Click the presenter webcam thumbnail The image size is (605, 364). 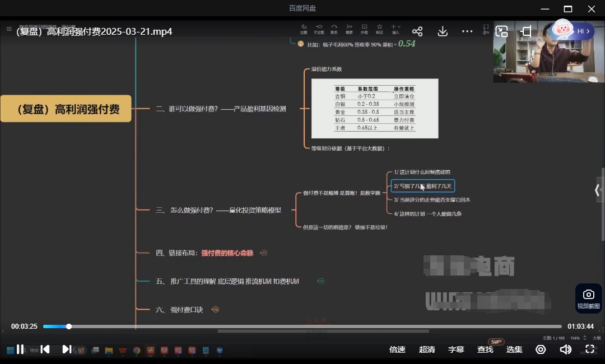(548, 52)
